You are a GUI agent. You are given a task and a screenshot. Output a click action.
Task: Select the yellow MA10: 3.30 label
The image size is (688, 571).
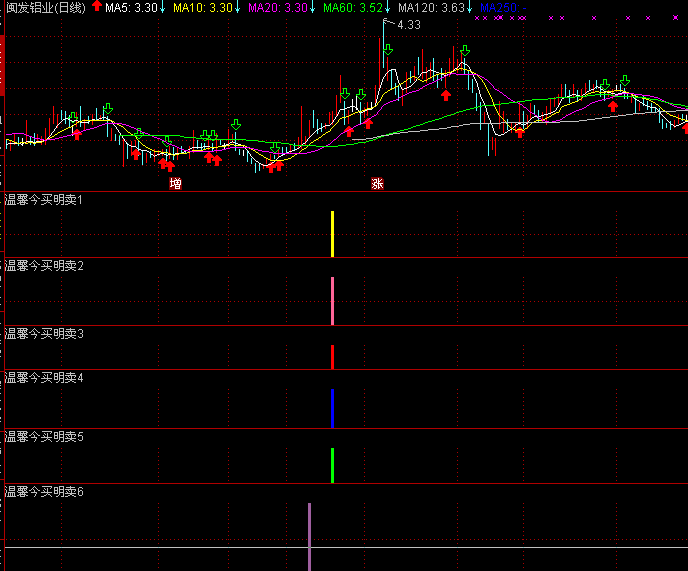[203, 8]
